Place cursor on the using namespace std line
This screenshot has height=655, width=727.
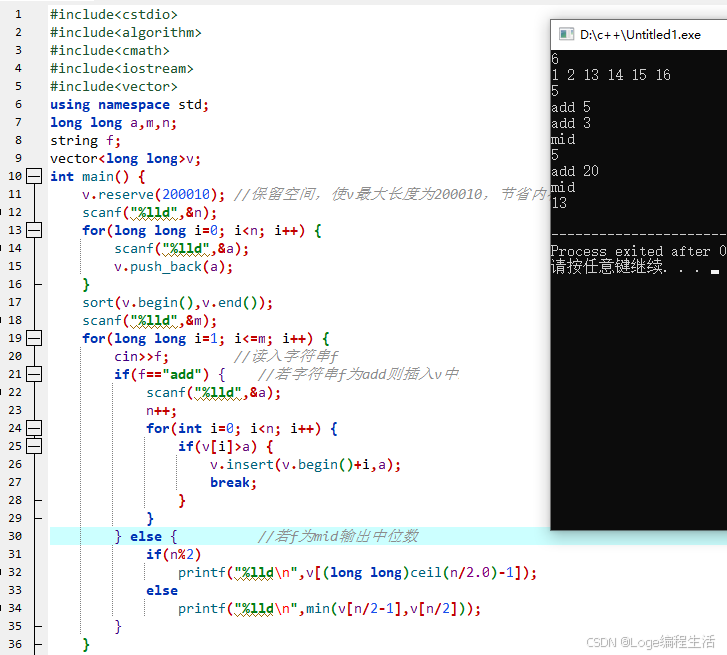(129, 105)
